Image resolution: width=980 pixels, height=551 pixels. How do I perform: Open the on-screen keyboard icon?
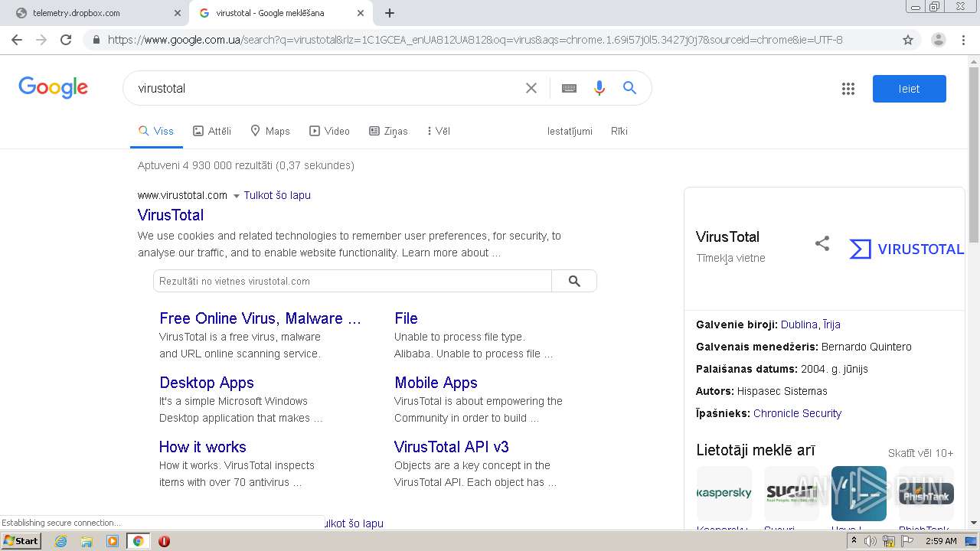point(569,88)
